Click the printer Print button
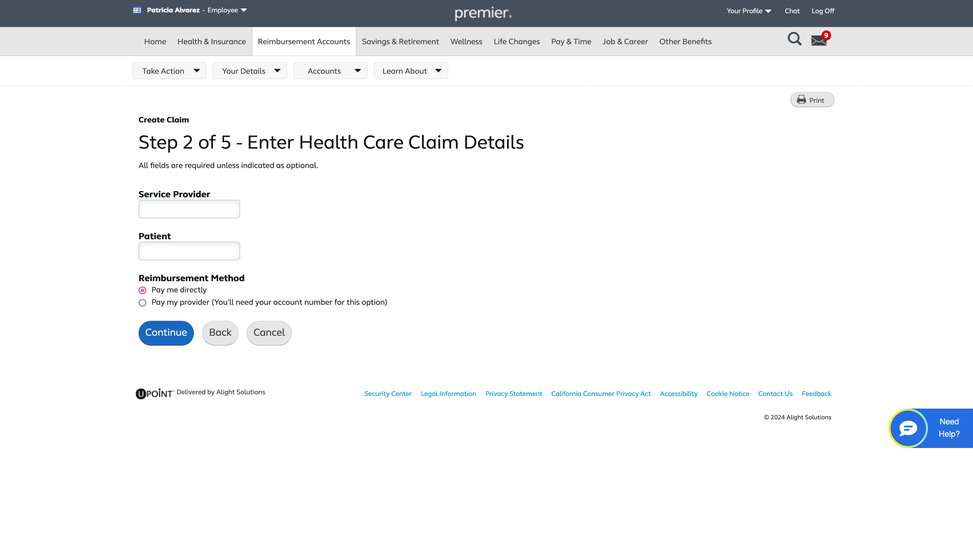This screenshot has width=973, height=560. pos(812,100)
